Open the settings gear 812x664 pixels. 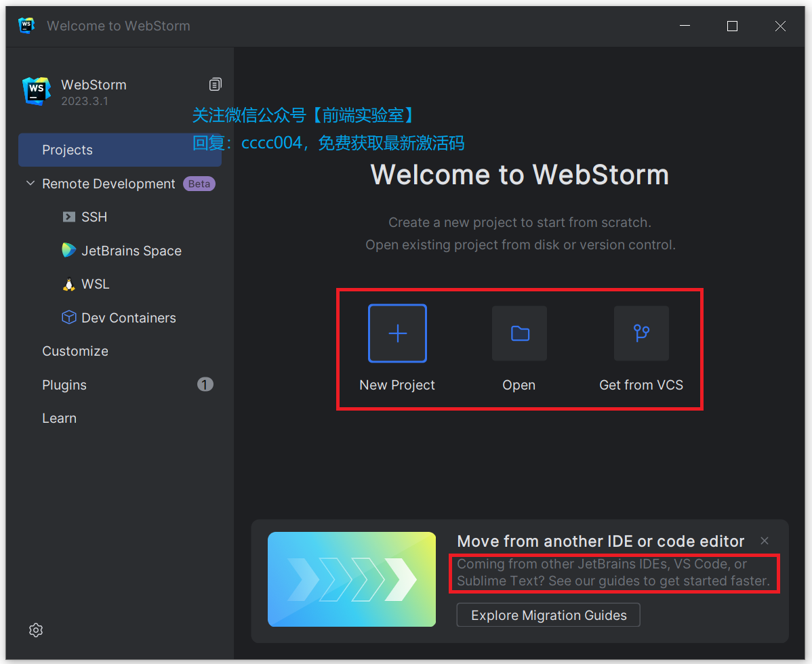pos(35,630)
